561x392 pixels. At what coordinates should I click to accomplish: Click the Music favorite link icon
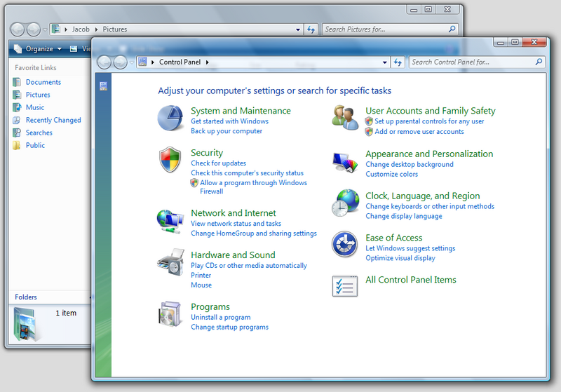point(17,107)
